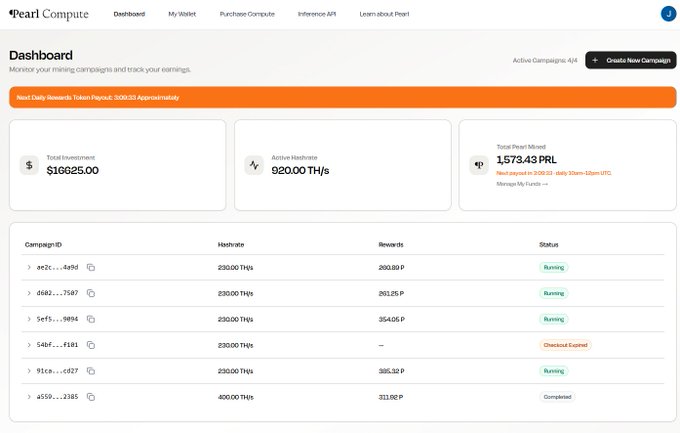The height and width of the screenshot is (433, 680).
Task: Click the Status column header
Action: [x=549, y=245]
